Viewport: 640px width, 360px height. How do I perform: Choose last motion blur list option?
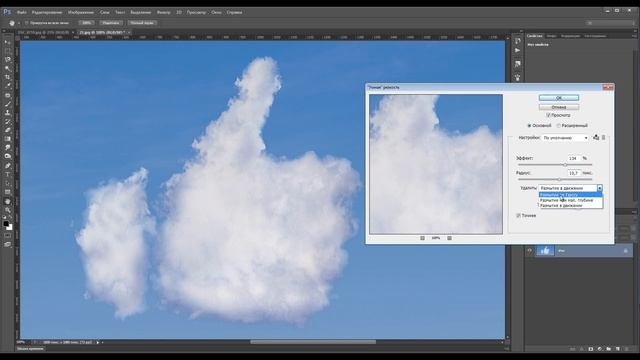571,206
